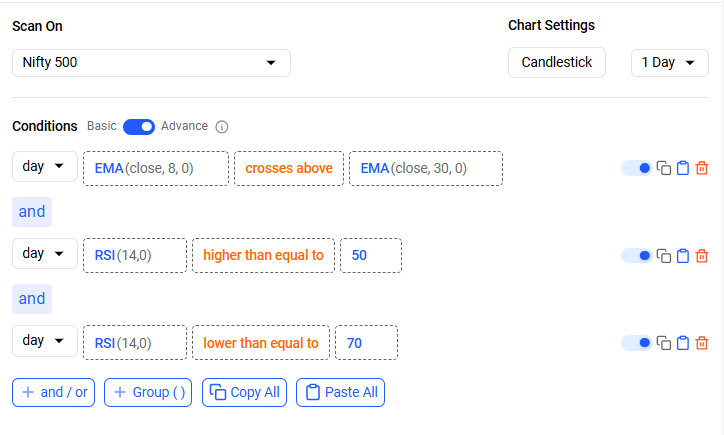Copy the RSI higher than equal to 50 condition

point(664,256)
